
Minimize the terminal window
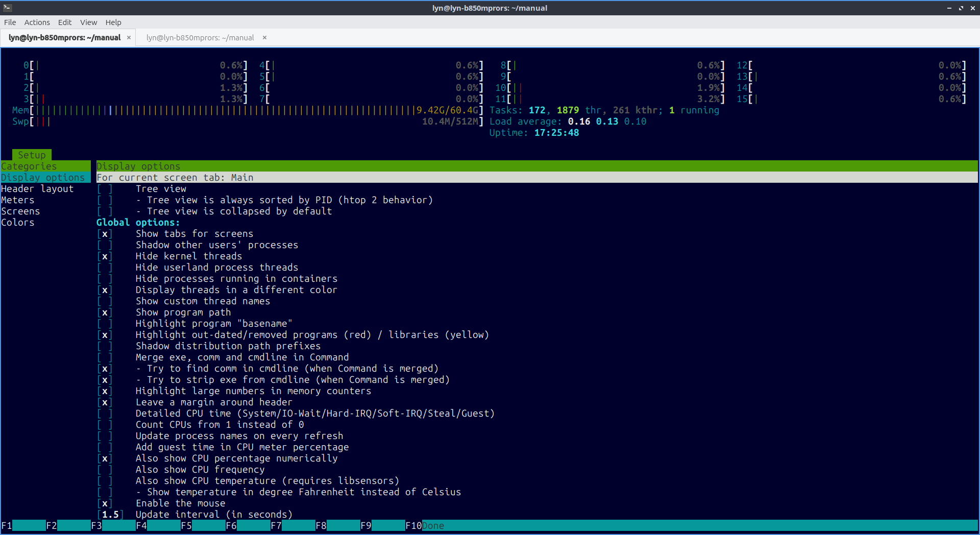pos(949,8)
